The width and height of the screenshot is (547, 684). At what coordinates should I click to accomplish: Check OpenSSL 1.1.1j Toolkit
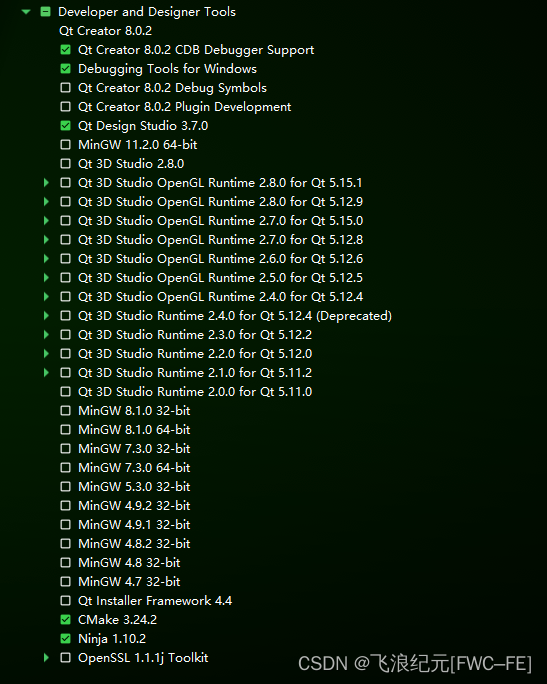[x=65, y=657]
